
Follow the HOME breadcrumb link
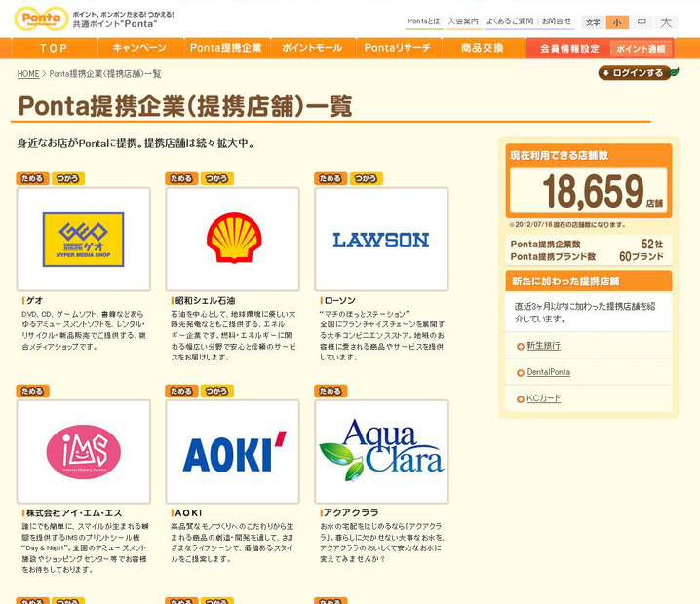click(x=28, y=74)
